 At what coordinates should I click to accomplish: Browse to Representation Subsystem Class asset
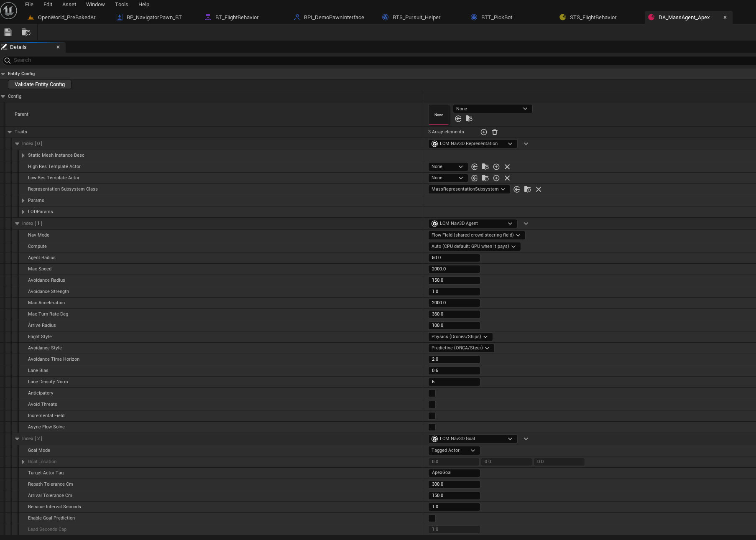coord(528,189)
